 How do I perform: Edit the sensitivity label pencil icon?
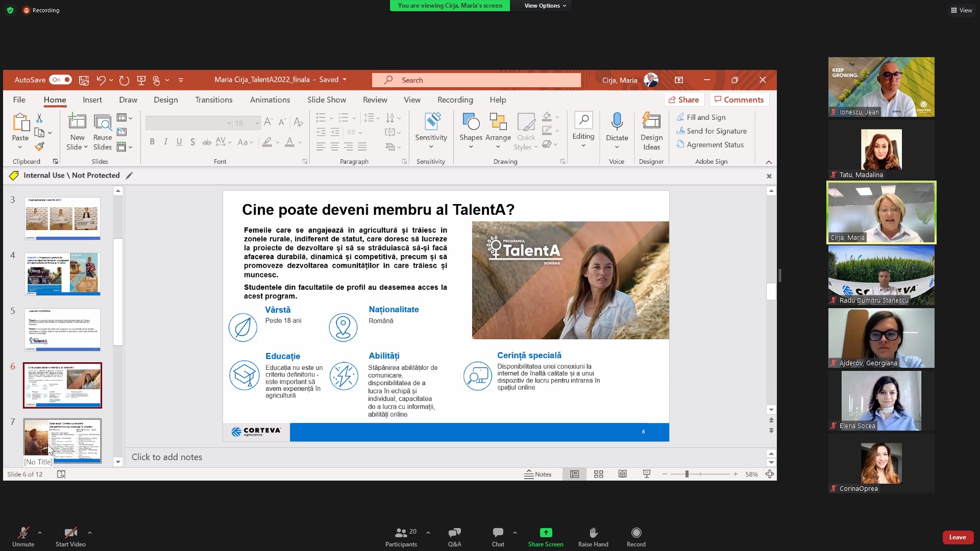[129, 176]
